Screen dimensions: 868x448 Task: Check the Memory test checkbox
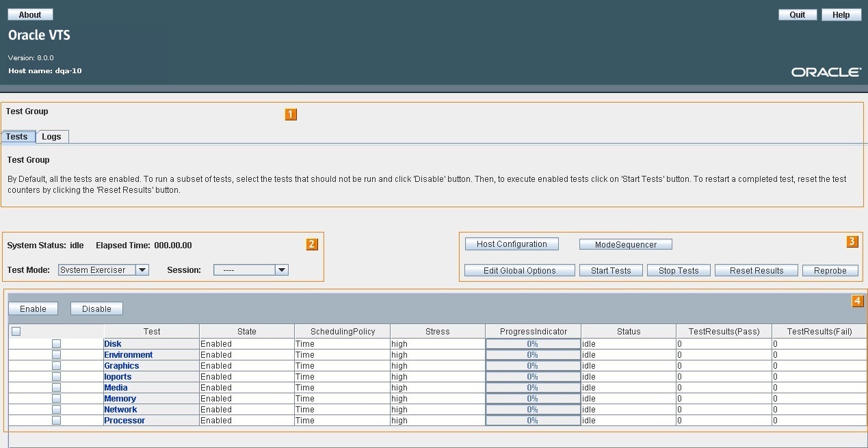click(x=56, y=398)
